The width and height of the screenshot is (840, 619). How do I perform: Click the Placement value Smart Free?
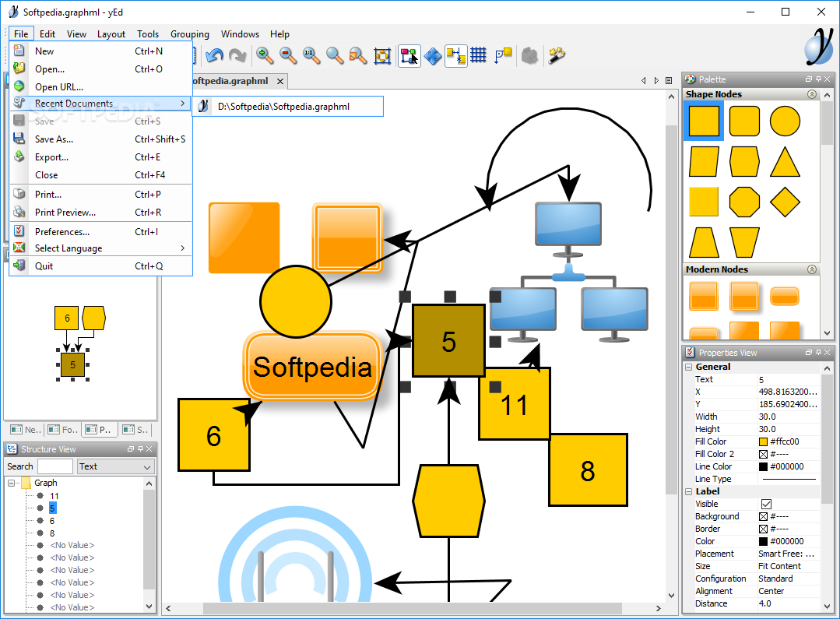tap(786, 554)
